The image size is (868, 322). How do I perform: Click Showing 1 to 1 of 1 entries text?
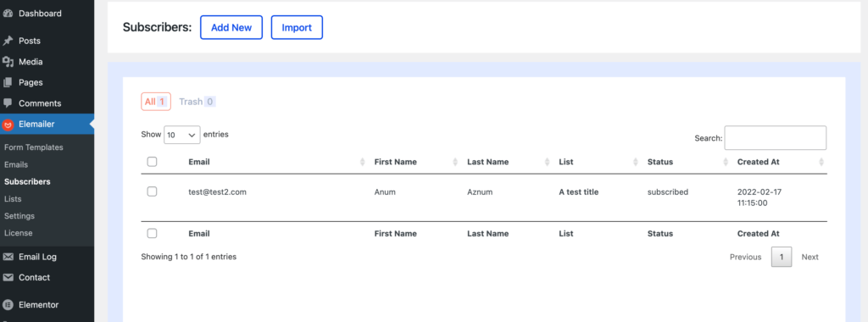pos(189,257)
